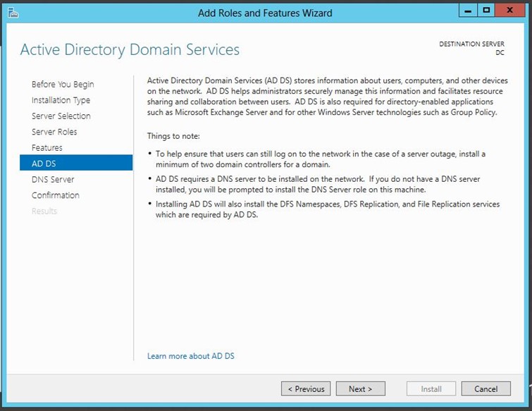Go to the DNS Server step
This screenshot has height=411, width=532.
click(x=53, y=179)
